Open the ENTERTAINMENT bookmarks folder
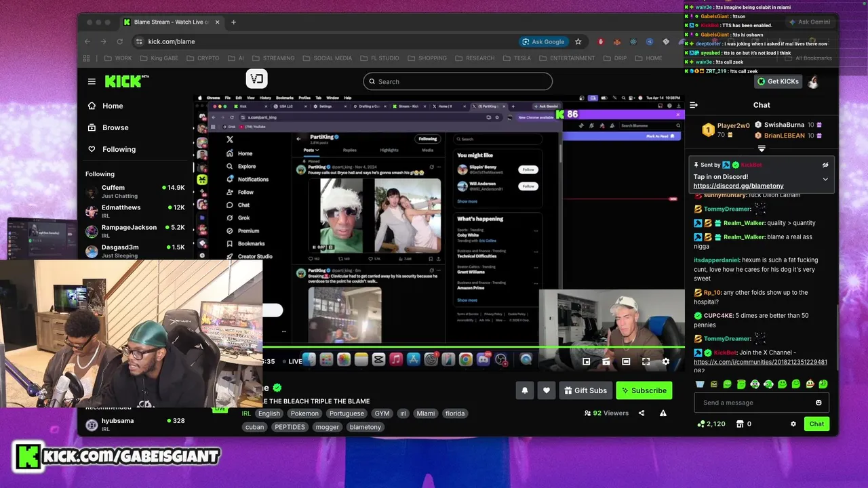 (567, 58)
